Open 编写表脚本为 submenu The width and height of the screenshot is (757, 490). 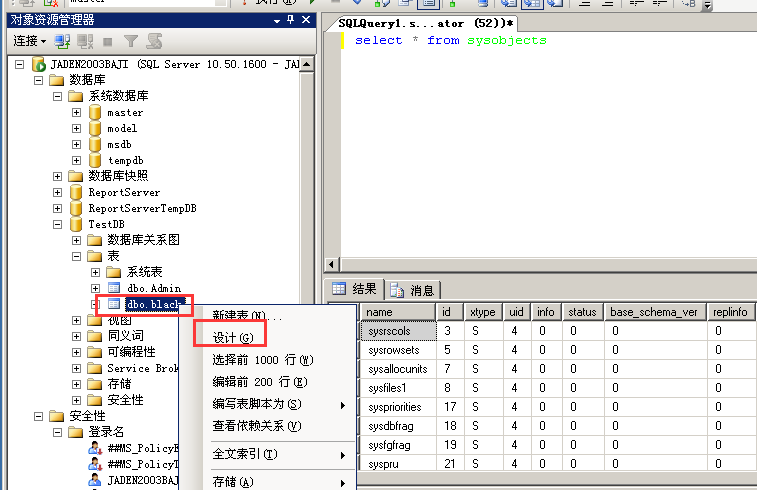pos(268,404)
